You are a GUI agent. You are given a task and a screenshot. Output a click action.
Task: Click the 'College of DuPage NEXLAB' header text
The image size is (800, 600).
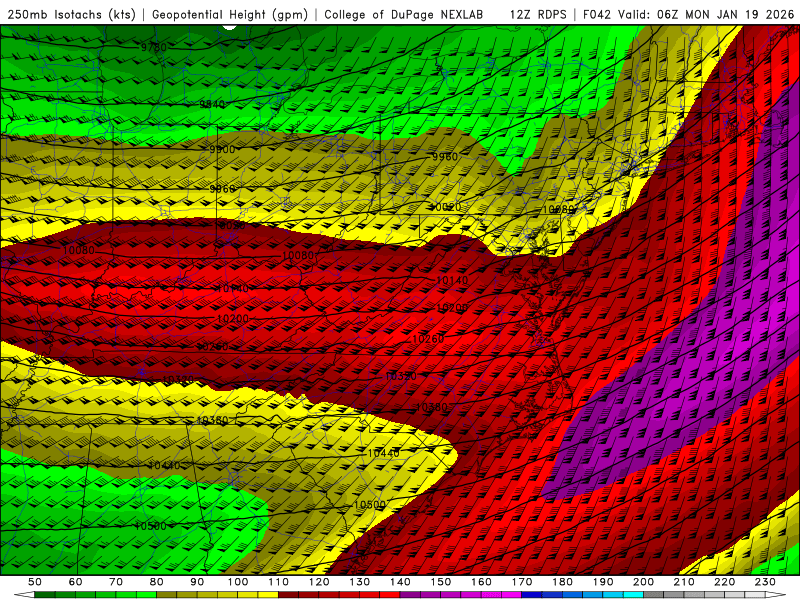click(404, 15)
